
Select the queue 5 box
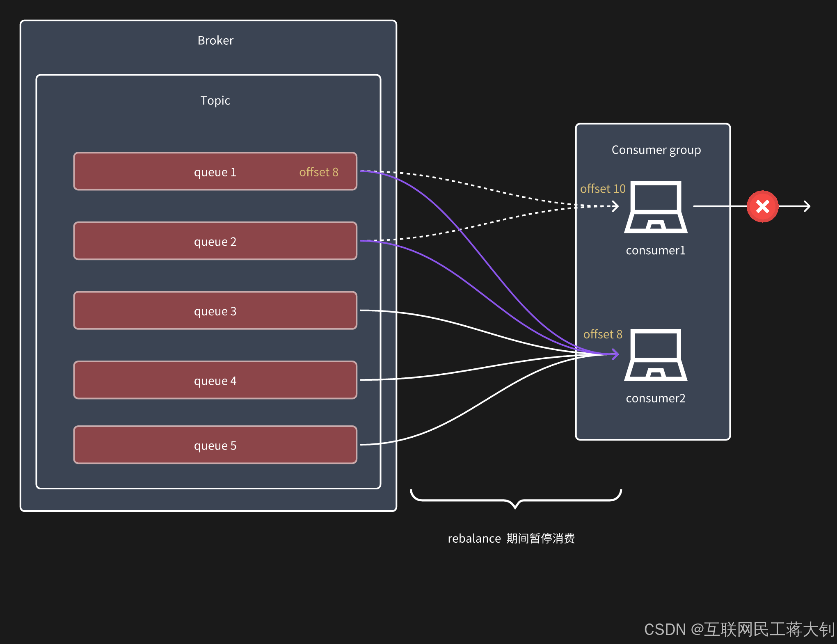tap(215, 445)
